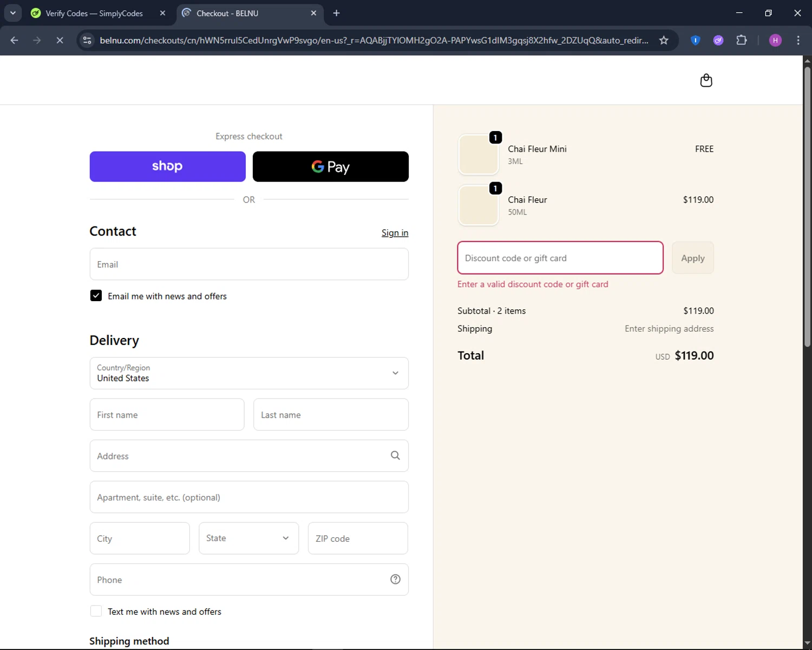Click 'Enter a valid discount code' error

[533, 284]
